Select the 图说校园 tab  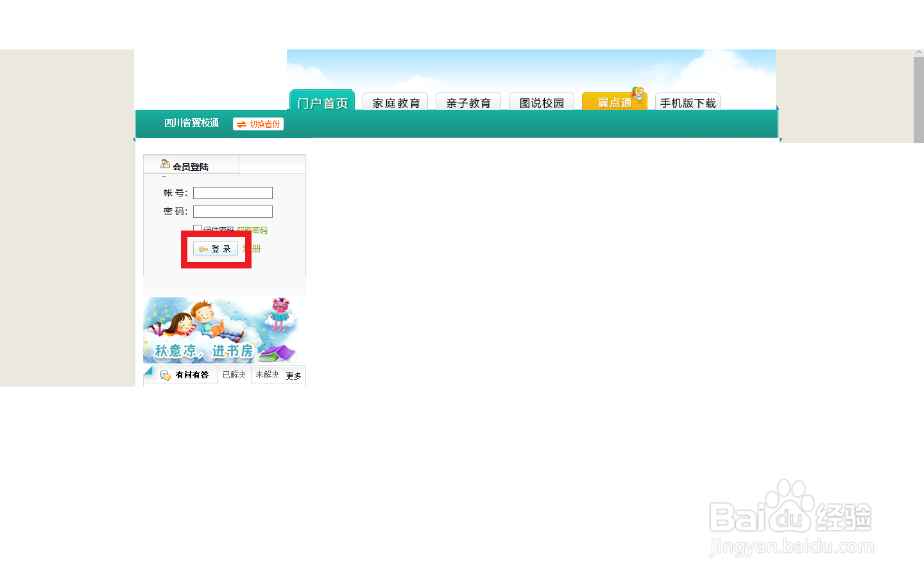tap(542, 103)
